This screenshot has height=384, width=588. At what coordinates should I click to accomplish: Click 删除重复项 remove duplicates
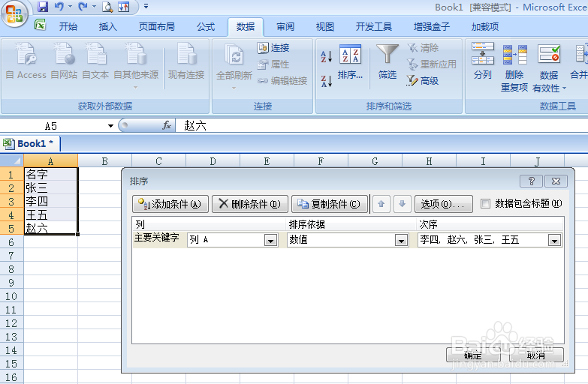click(514, 67)
